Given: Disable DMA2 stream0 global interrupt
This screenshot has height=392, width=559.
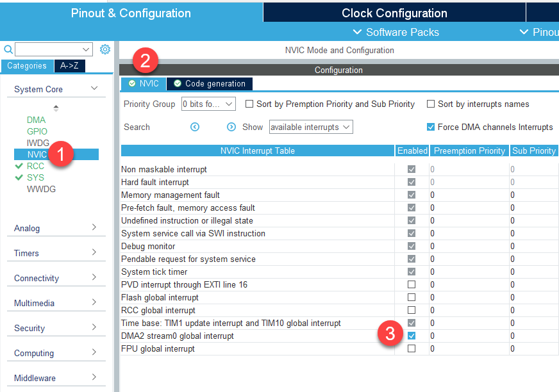Looking at the screenshot, I should point(412,336).
